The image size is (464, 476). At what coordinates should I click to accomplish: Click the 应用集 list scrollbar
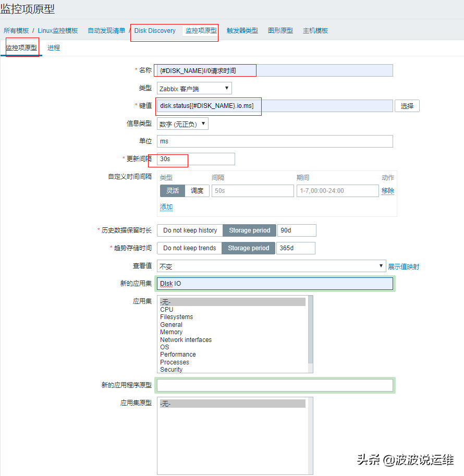(310, 334)
